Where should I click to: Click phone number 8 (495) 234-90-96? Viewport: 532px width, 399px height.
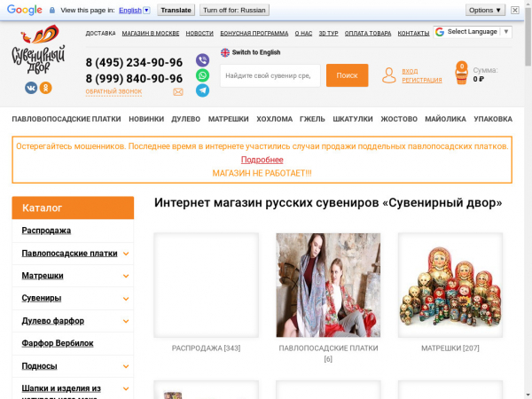click(134, 62)
